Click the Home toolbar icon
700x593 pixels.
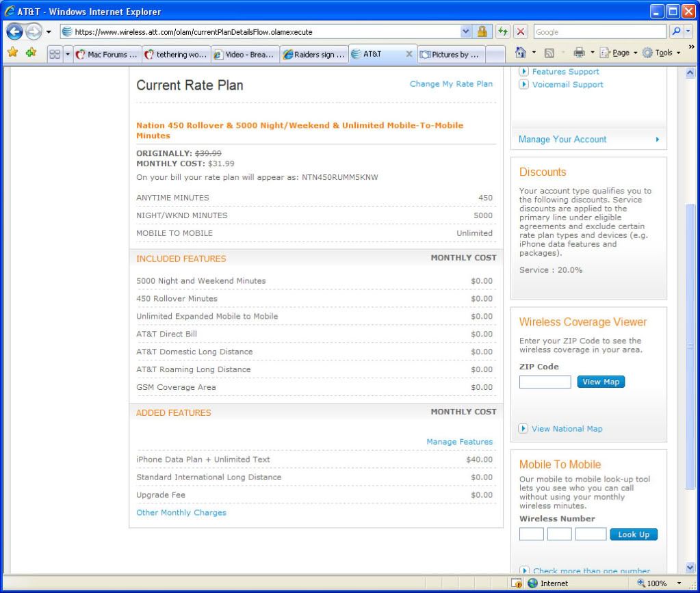[x=521, y=53]
